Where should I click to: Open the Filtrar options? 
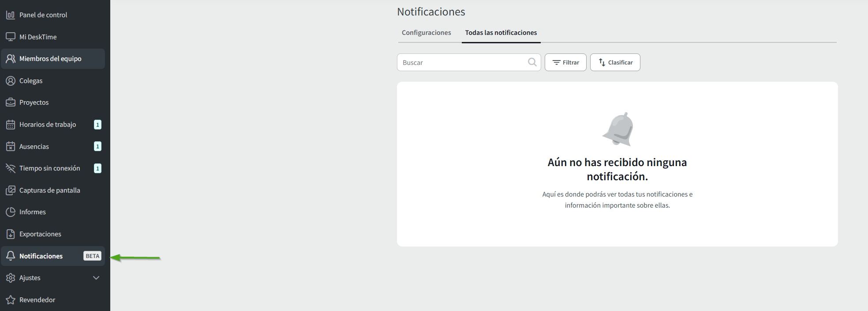[565, 62]
